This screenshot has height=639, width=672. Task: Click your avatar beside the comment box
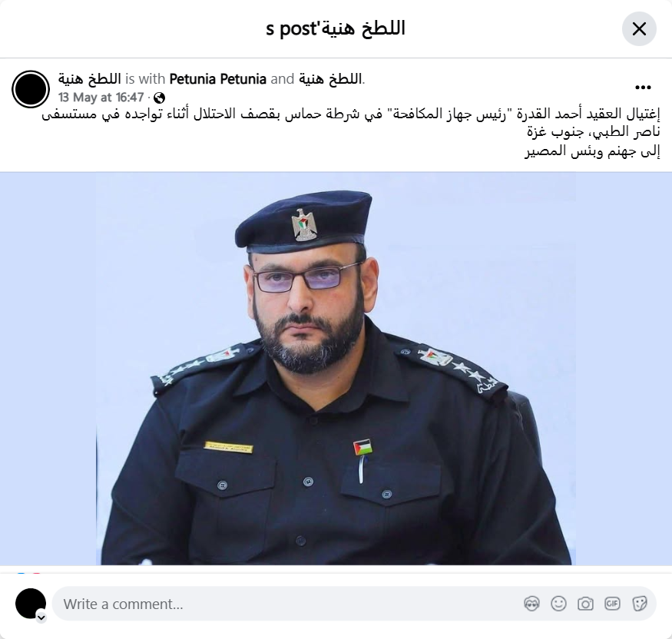click(31, 604)
